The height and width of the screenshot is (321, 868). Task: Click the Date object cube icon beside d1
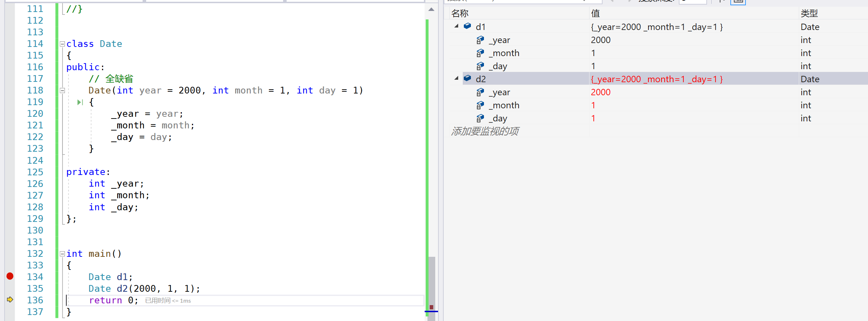[467, 26]
